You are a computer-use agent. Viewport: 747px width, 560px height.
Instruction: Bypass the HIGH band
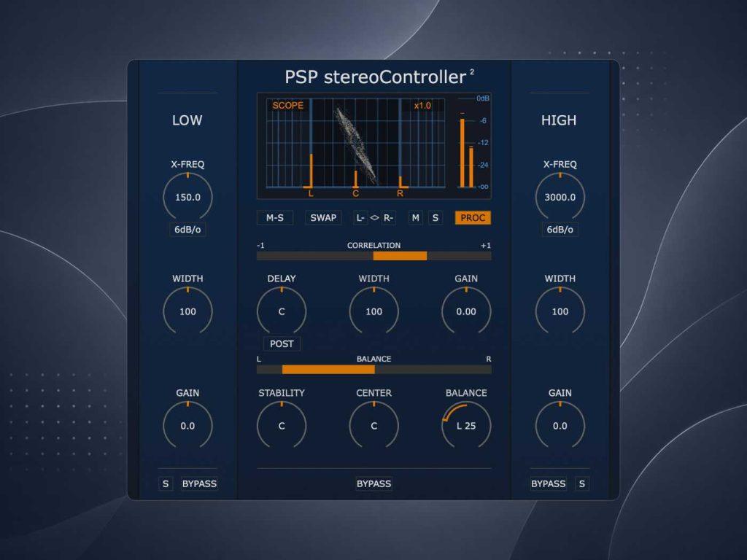point(548,484)
